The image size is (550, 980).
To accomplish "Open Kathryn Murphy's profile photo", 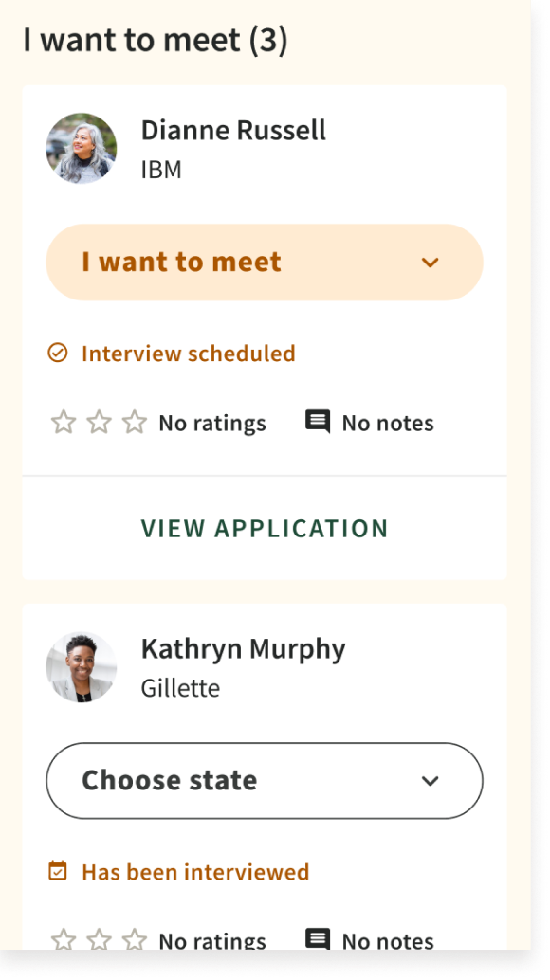I will 82,667.
